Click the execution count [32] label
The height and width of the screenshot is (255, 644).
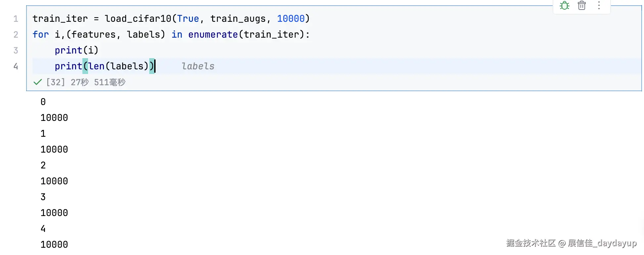[x=55, y=82]
